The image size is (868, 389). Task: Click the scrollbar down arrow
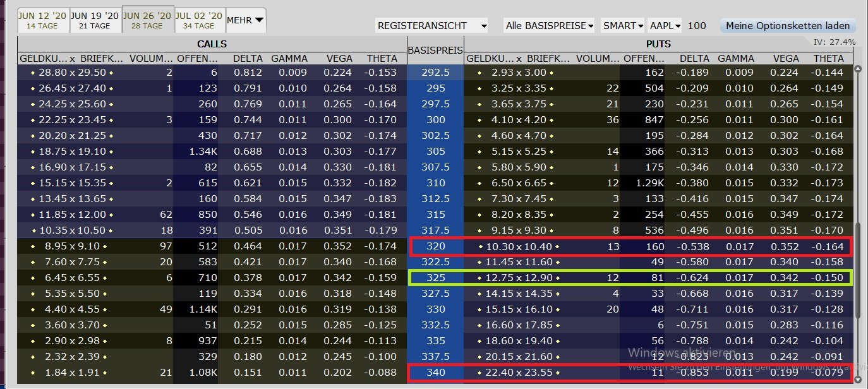point(857,380)
